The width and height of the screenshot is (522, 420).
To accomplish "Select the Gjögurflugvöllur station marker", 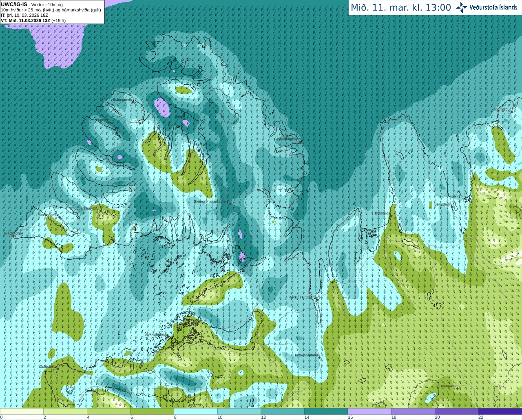I will point(300,141).
